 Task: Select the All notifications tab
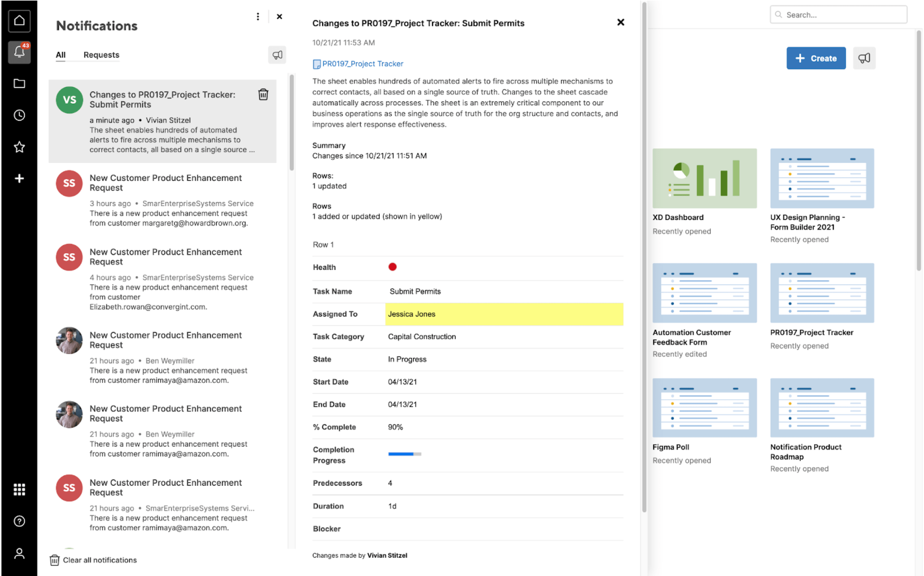click(61, 55)
